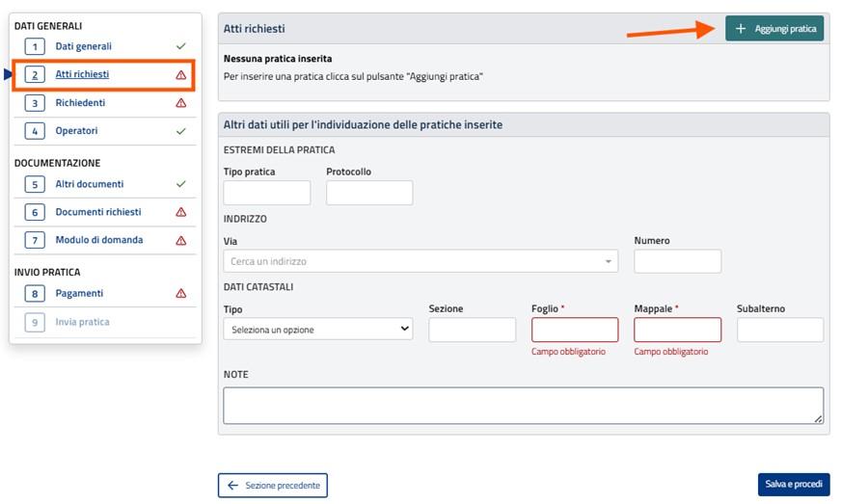Navigate to Documenti richiesti step

[x=97, y=213]
